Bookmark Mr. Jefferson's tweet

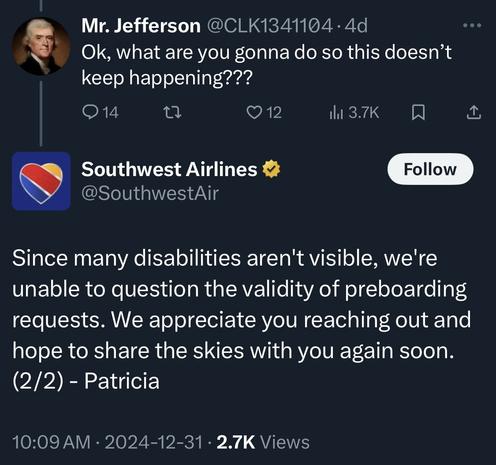click(418, 112)
